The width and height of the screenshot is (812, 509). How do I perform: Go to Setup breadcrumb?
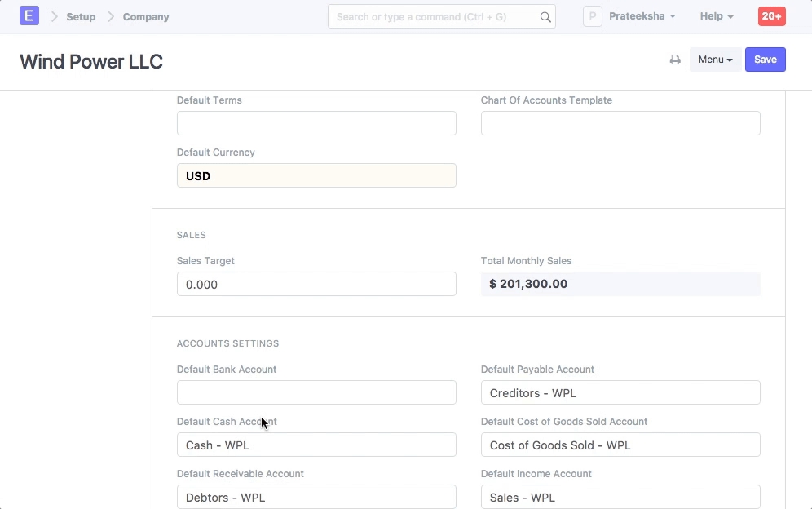click(x=81, y=16)
